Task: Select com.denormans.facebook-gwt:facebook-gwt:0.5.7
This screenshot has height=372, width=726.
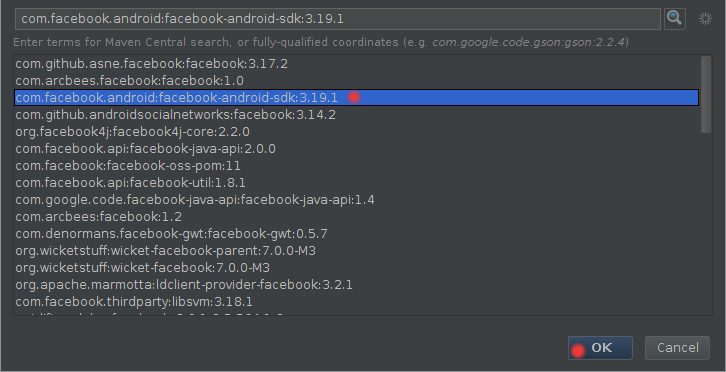Action: 357,234
